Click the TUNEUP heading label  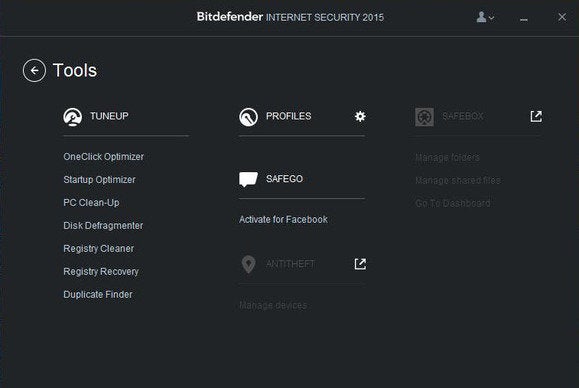pos(109,116)
